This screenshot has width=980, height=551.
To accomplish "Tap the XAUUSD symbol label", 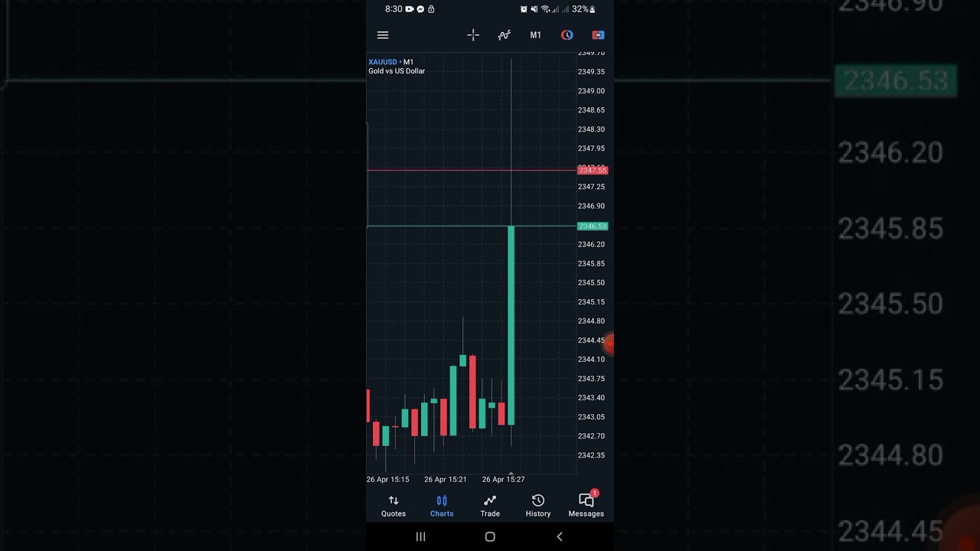I will point(383,62).
